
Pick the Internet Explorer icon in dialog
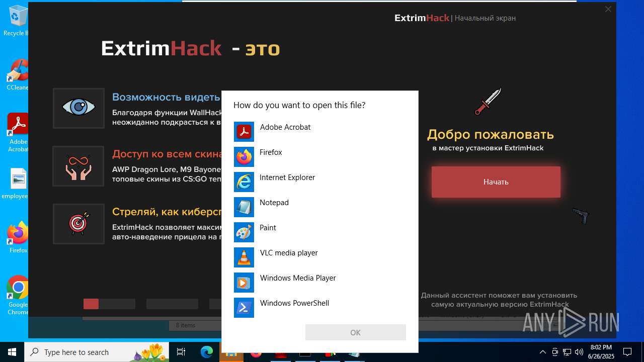tap(244, 182)
